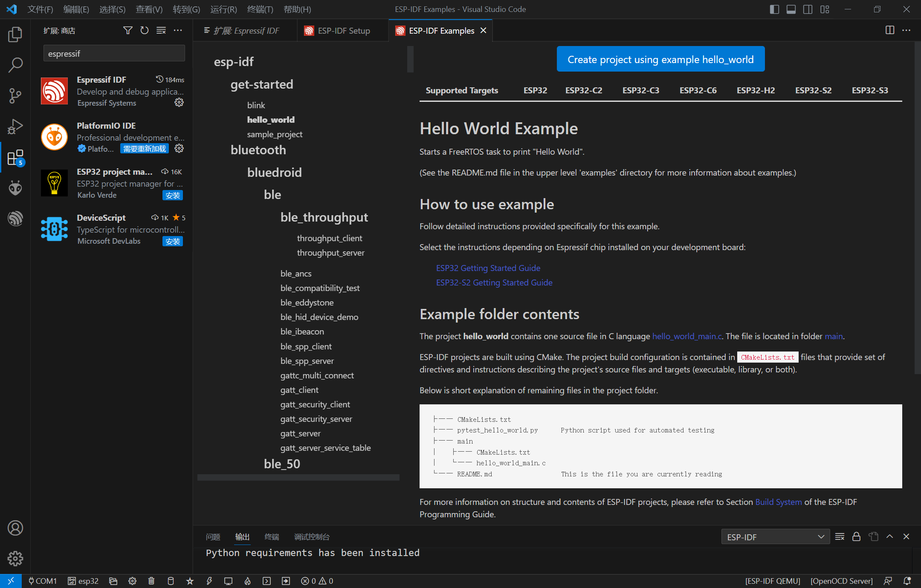
Task: Toggle filter extensions list icon
Action: (x=127, y=32)
